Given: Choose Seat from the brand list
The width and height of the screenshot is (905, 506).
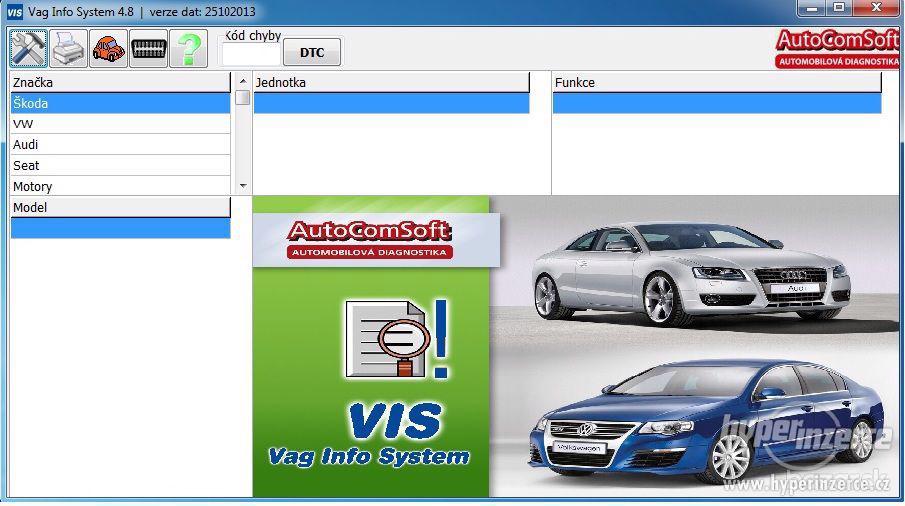Looking at the screenshot, I should 120,166.
